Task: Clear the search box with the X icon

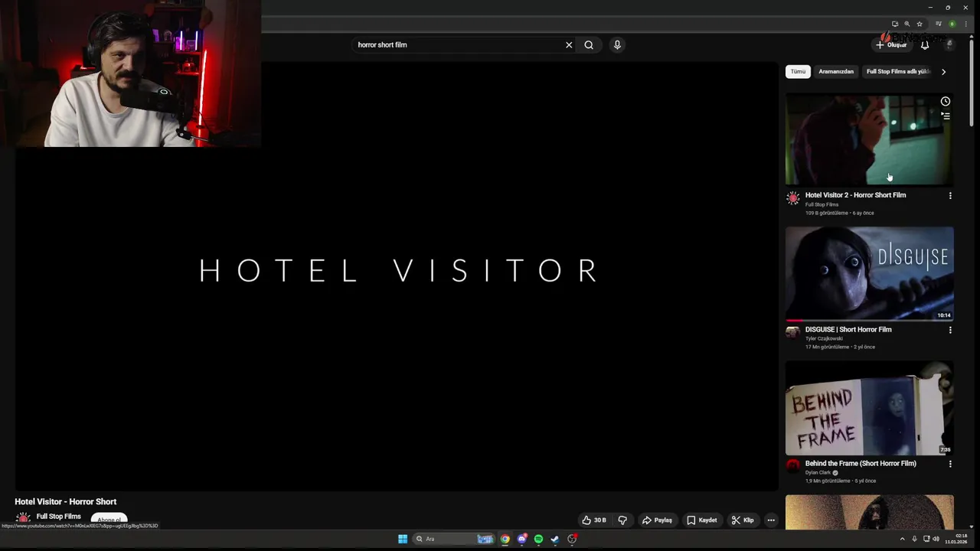Action: [569, 45]
